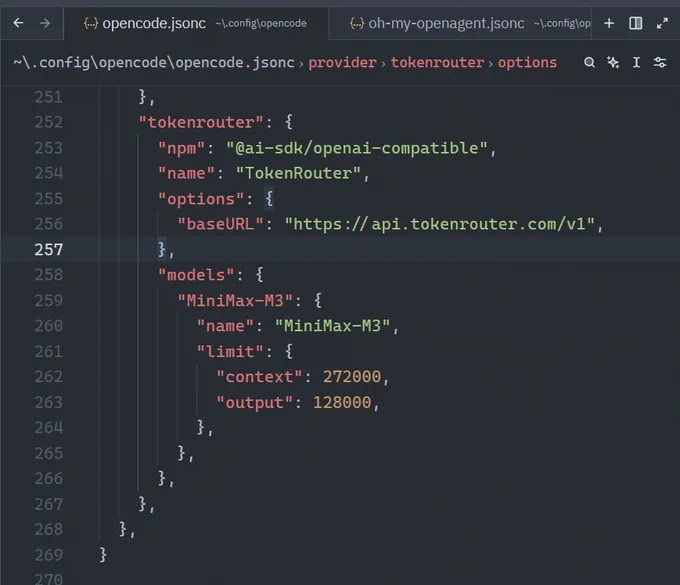
Task: Split the editor pane
Action: (x=635, y=23)
